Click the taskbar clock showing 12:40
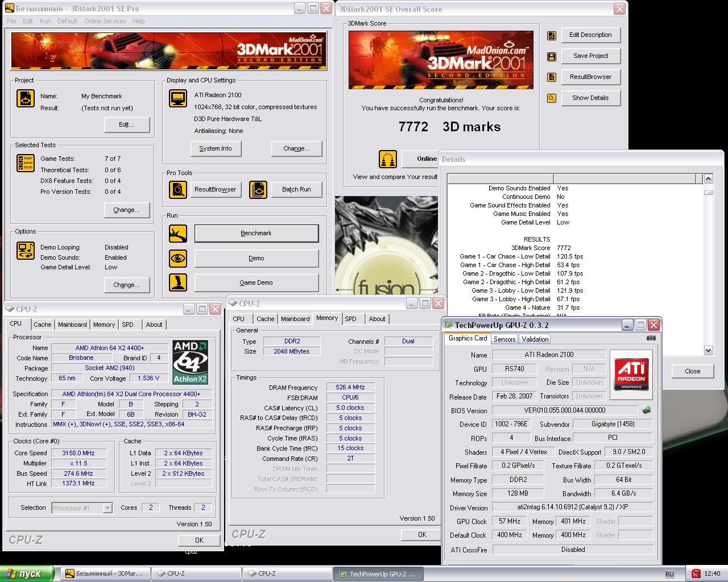The image size is (728, 582). pos(712,574)
